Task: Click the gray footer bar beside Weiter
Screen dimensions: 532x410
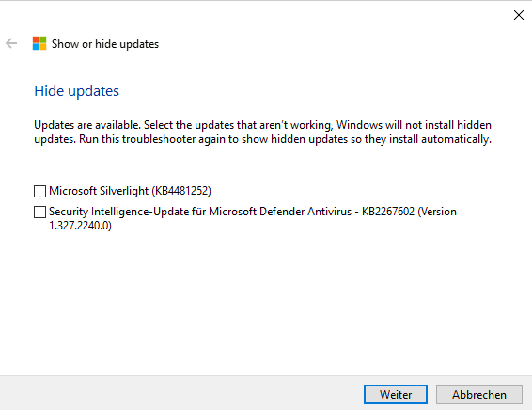Action: coord(180,394)
